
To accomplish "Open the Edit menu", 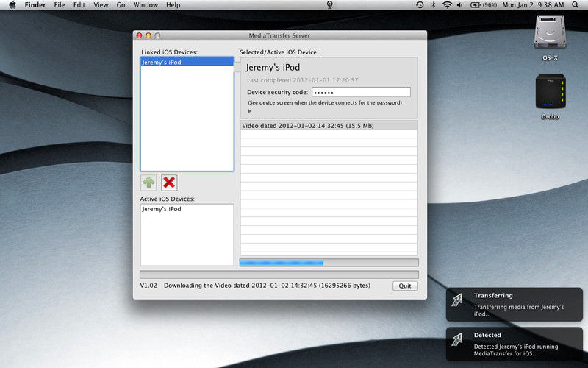I will (79, 5).
